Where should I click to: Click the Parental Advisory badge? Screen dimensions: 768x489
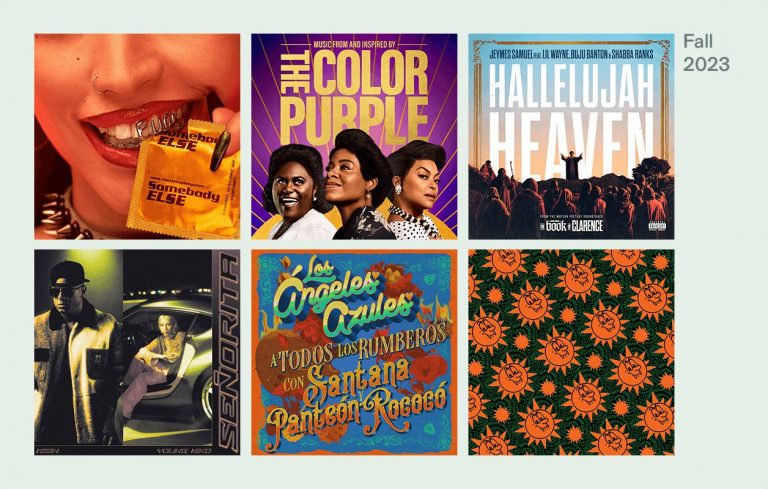point(657,226)
